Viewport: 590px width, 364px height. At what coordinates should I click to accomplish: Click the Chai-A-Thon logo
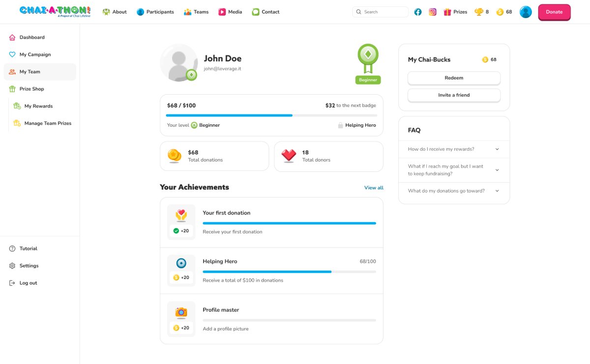pyautogui.click(x=55, y=11)
